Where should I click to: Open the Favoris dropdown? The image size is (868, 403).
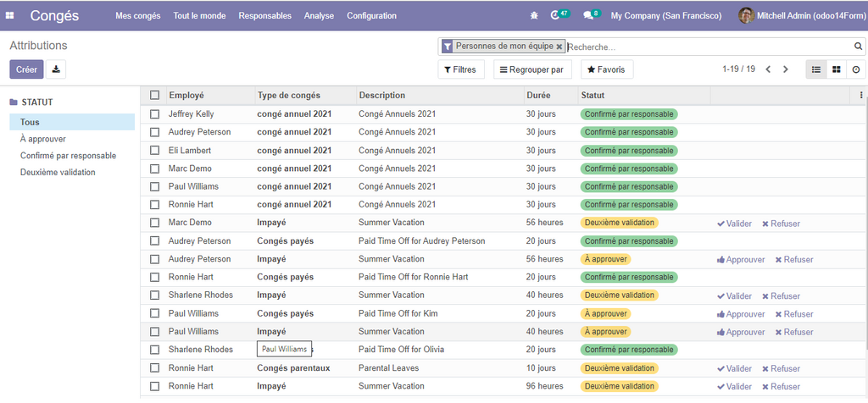pyautogui.click(x=607, y=69)
